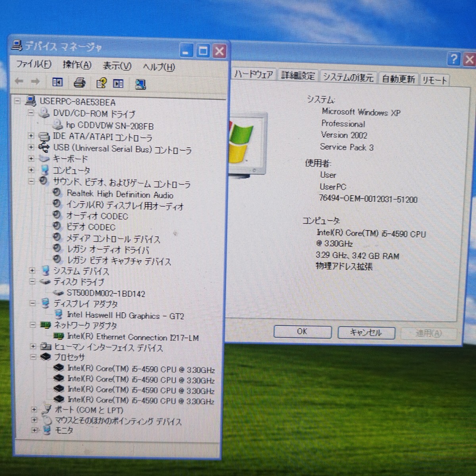This screenshot has width=476, height=476.
Task: Click the help question-mark toolbar icon
Action: click(101, 83)
